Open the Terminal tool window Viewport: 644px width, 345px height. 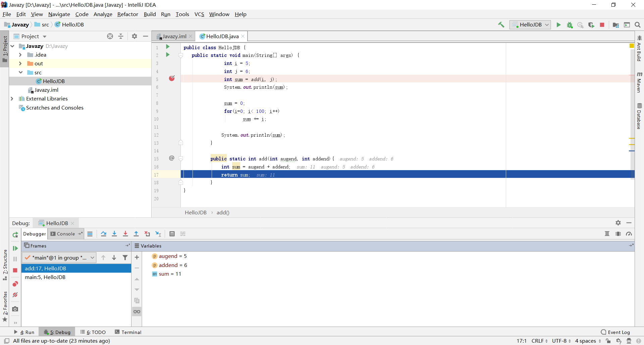tap(128, 332)
